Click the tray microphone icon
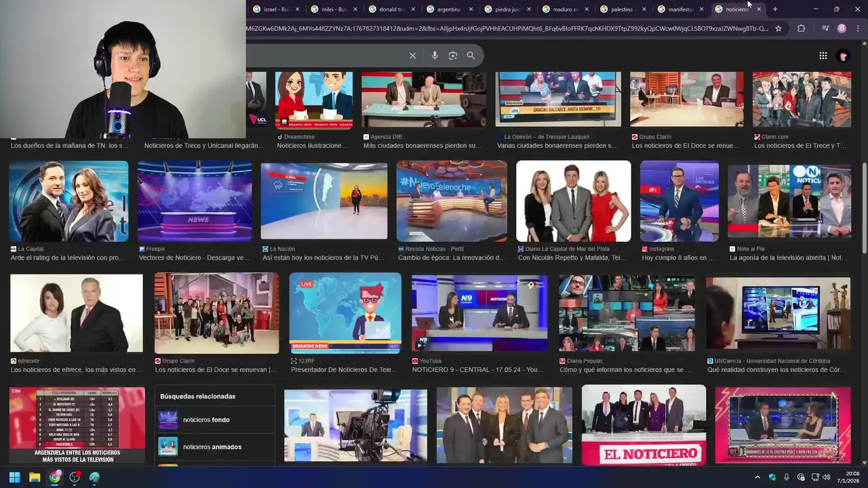Image resolution: width=868 pixels, height=488 pixels. click(787, 477)
